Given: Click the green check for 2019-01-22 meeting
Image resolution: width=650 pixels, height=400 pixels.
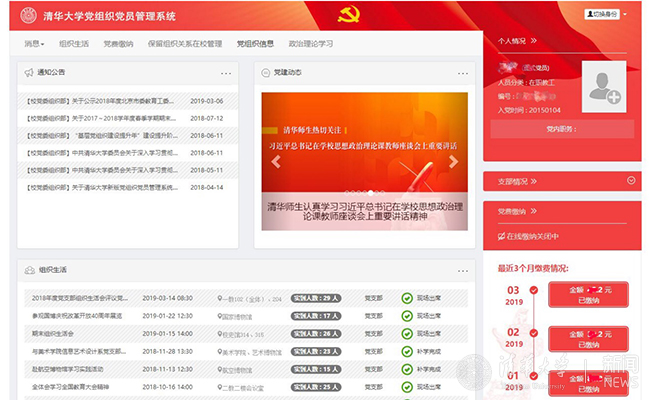Looking at the screenshot, I should 407,316.
